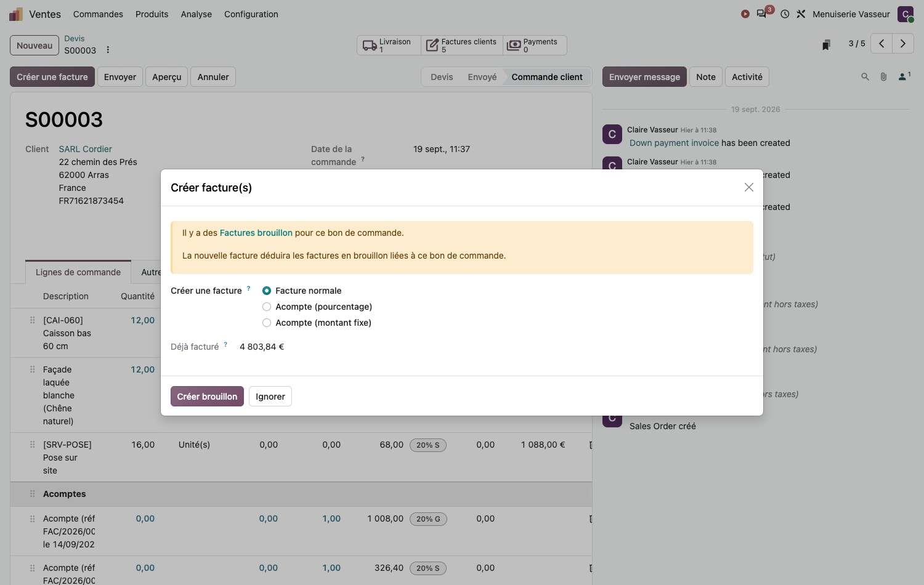Viewport: 924px width, 585px height.
Task: Click Ignorer button
Action: coord(270,397)
